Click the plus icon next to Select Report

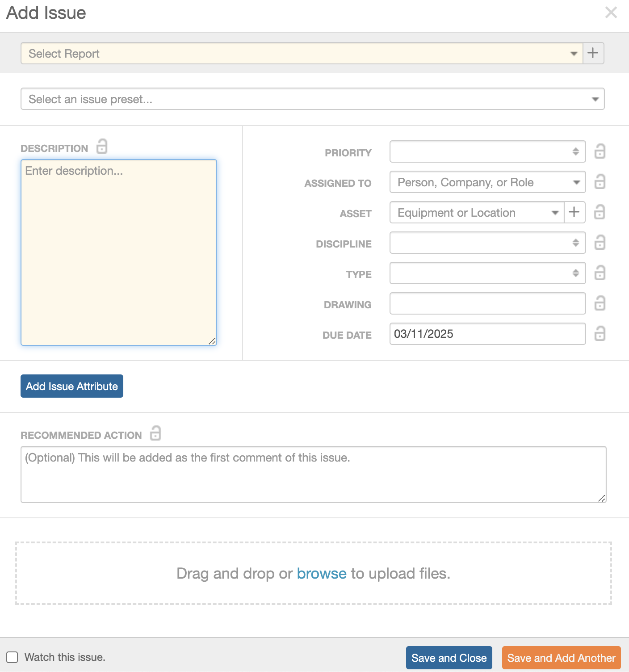pyautogui.click(x=593, y=53)
